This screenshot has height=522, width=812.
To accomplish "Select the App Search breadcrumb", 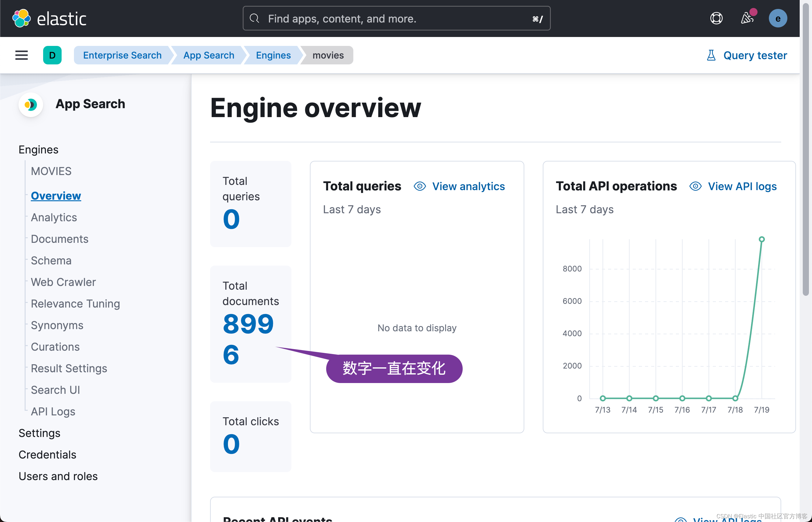I will click(x=209, y=55).
